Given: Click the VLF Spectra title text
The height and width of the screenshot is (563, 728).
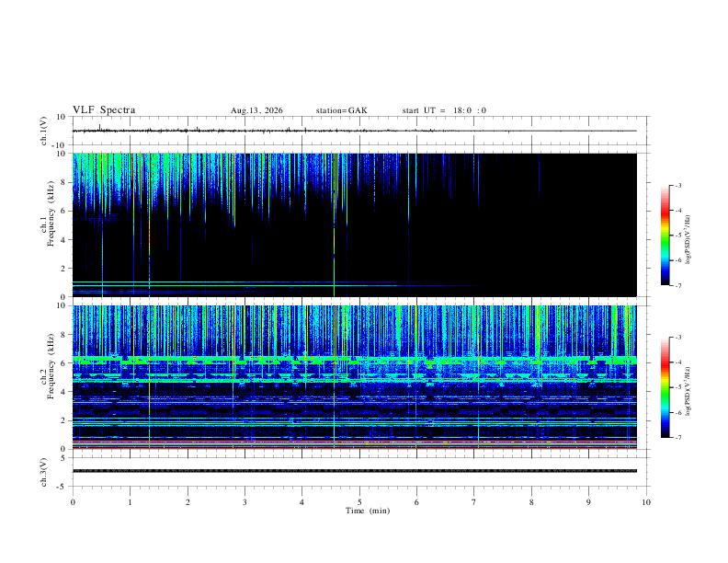Looking at the screenshot, I should (104, 110).
